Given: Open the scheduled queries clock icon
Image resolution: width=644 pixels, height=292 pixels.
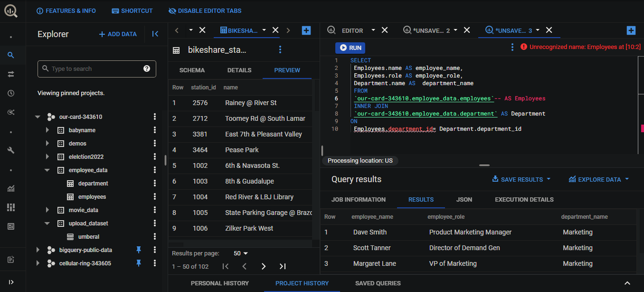Looking at the screenshot, I should pyautogui.click(x=11, y=93).
